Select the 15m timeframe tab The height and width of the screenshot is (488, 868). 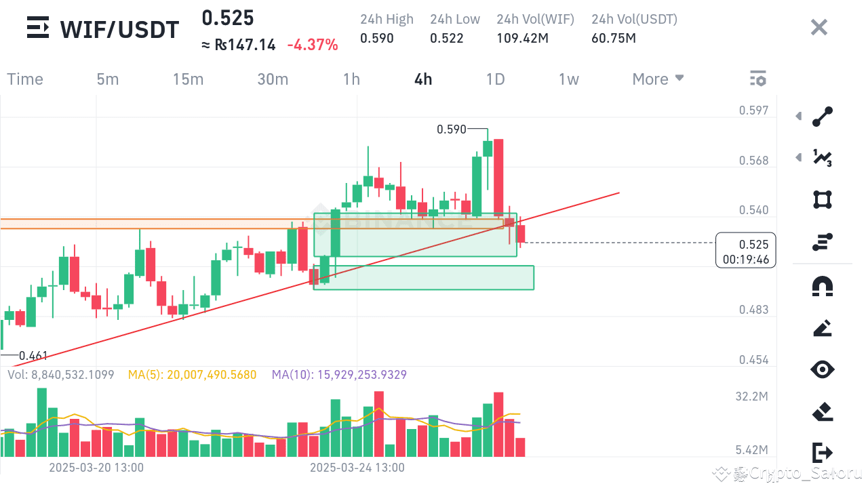[x=188, y=79]
